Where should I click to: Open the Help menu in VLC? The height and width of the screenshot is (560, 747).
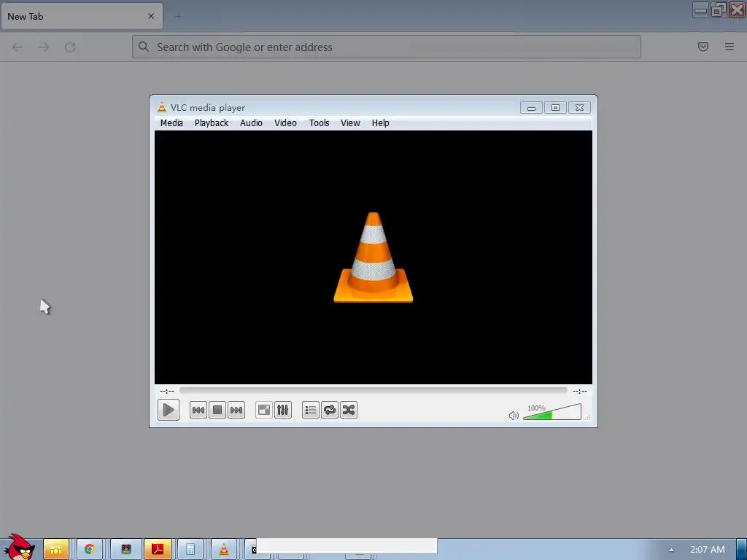point(381,122)
